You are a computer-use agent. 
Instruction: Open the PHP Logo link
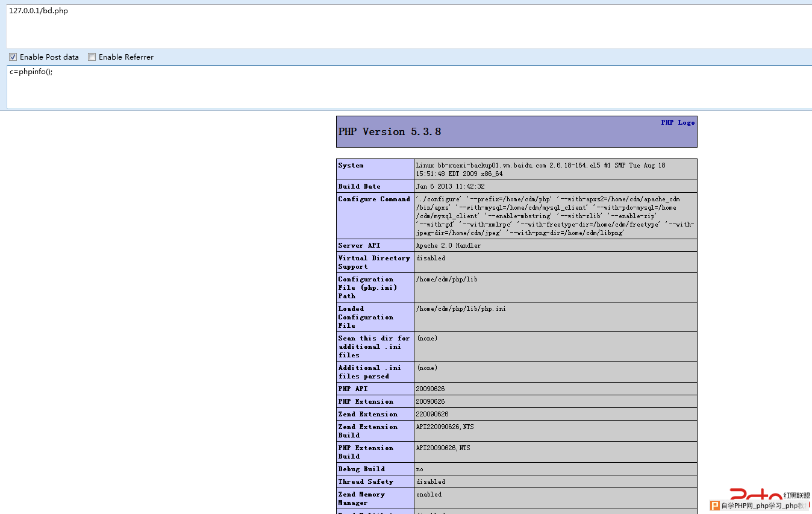tap(678, 122)
